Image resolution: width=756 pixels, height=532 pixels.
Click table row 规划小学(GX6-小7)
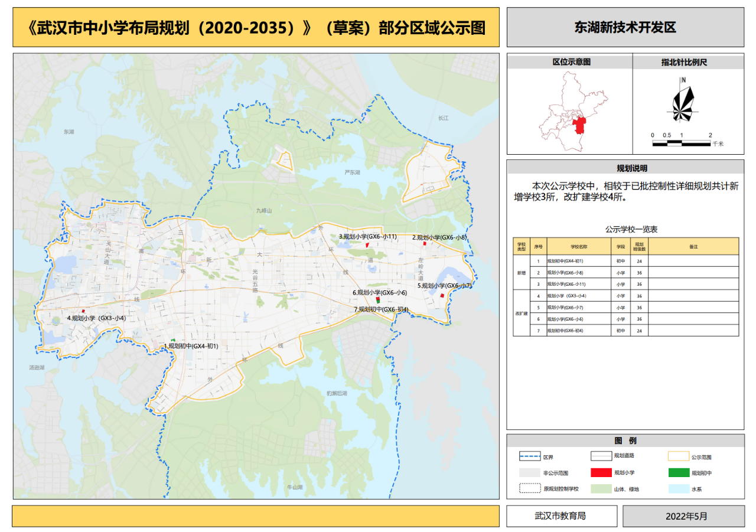[634, 308]
